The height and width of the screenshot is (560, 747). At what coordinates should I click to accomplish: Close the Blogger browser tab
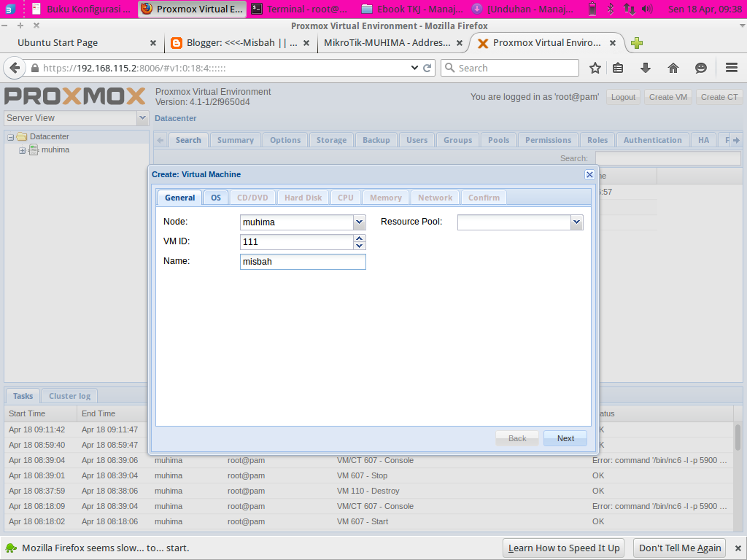pyautogui.click(x=306, y=43)
